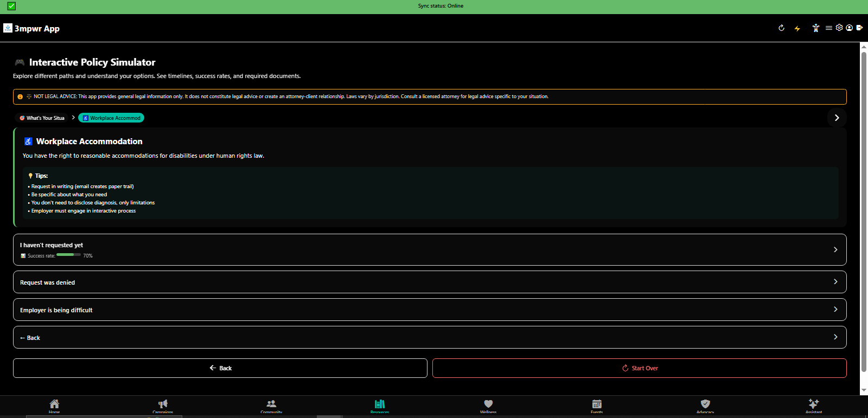This screenshot has height=418, width=868.
Task: Open the user profile icon
Action: 849,28
